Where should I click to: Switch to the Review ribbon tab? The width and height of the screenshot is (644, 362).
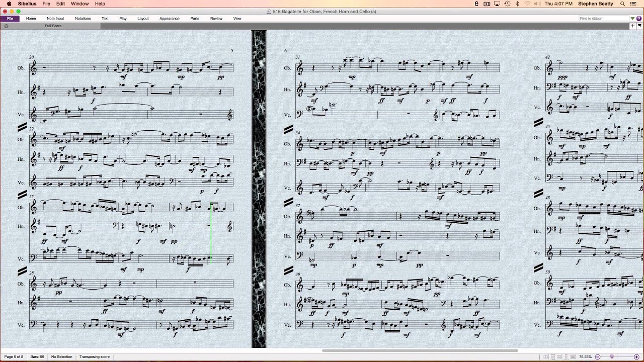[216, 19]
